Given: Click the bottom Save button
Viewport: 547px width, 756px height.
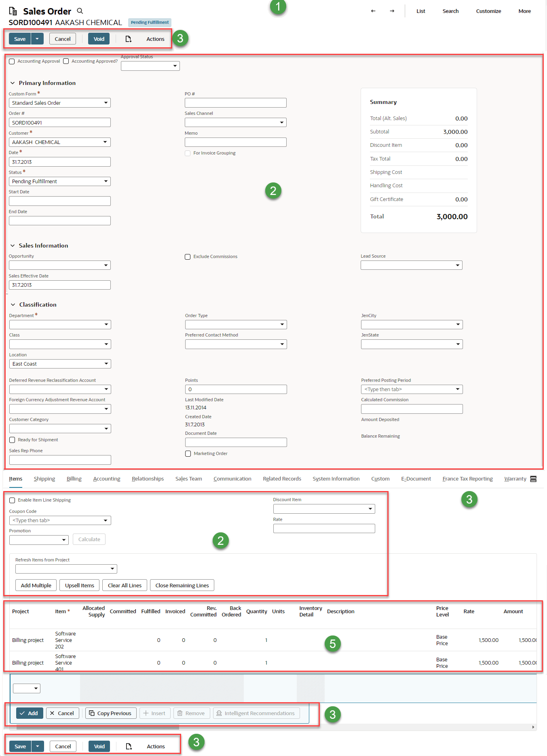Looking at the screenshot, I should pyautogui.click(x=20, y=746).
